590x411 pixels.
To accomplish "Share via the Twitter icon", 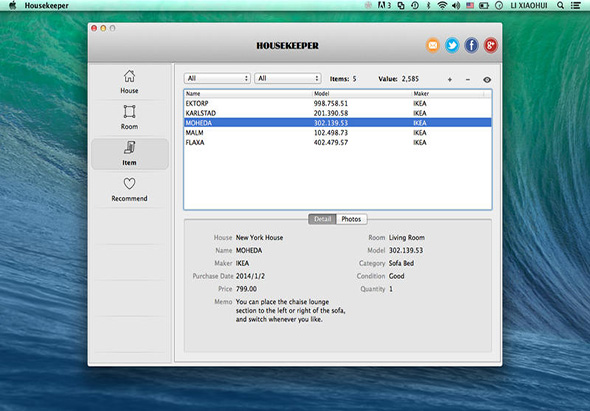I will [x=452, y=46].
